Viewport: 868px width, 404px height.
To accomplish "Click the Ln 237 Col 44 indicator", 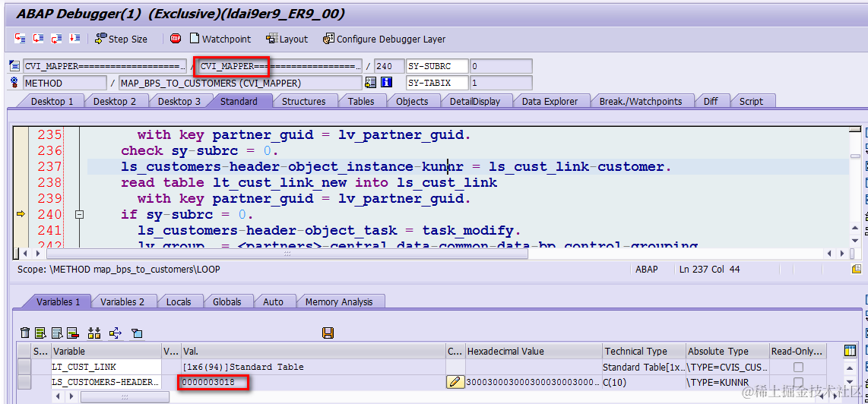I will point(709,269).
